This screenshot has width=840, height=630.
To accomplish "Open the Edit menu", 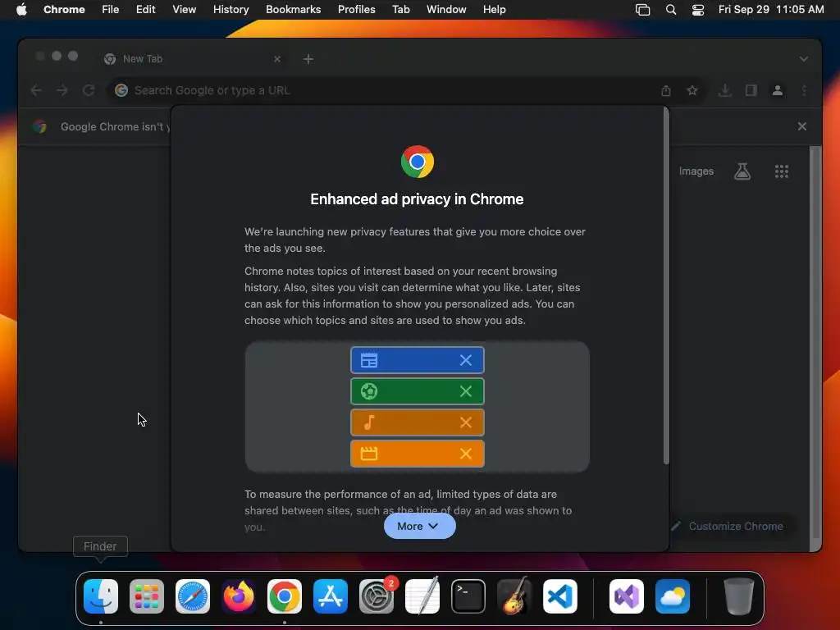I will click(146, 9).
